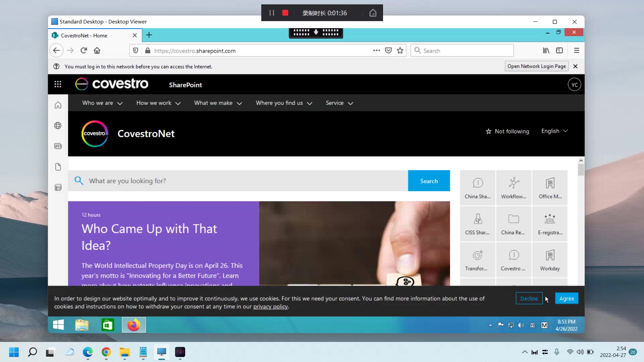The image size is (644, 362).
Task: Close the CovestroNet - Home tab
Action: [x=135, y=35]
